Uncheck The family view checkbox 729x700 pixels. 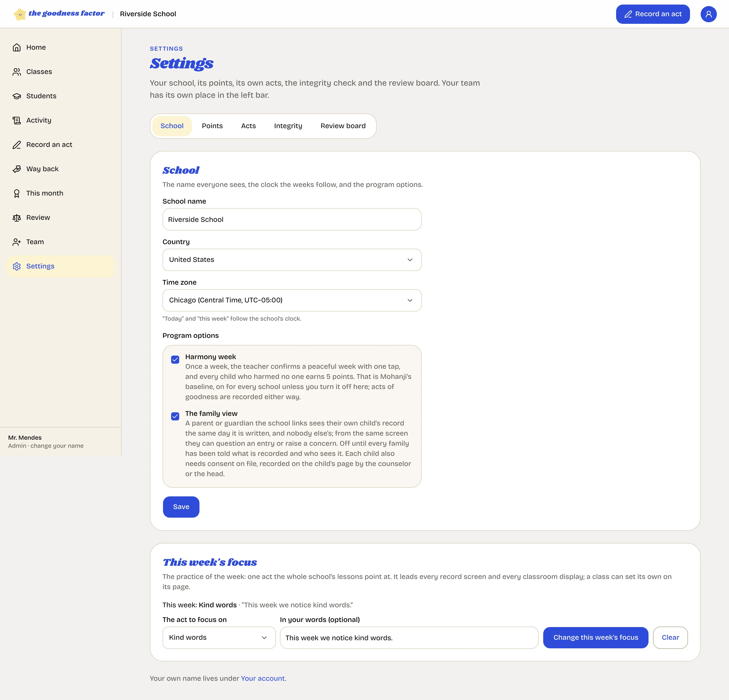(175, 416)
